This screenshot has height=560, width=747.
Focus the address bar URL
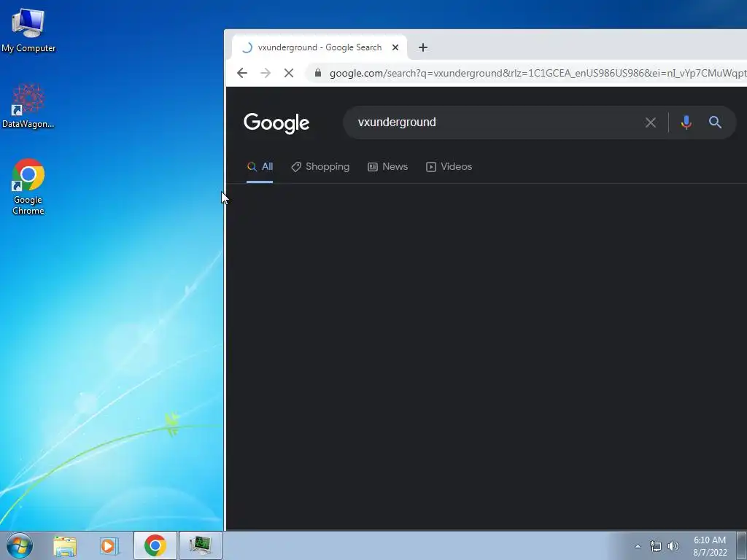[538, 73]
